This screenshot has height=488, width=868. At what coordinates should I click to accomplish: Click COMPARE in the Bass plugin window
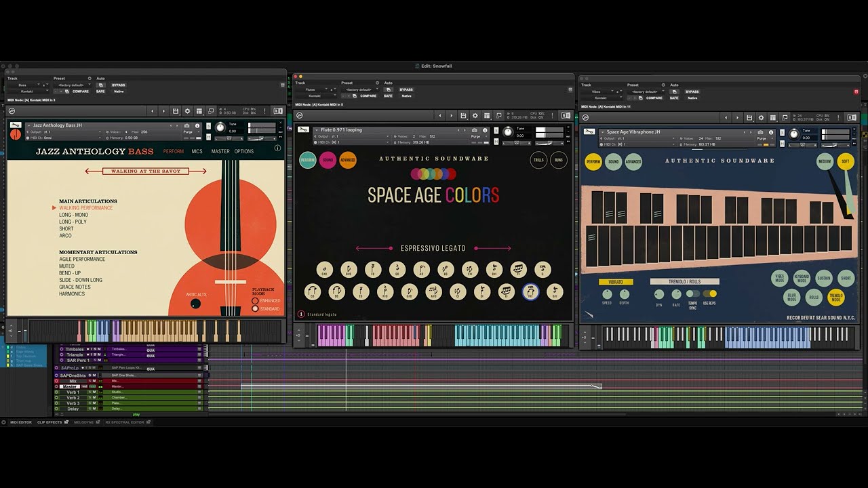(81, 91)
